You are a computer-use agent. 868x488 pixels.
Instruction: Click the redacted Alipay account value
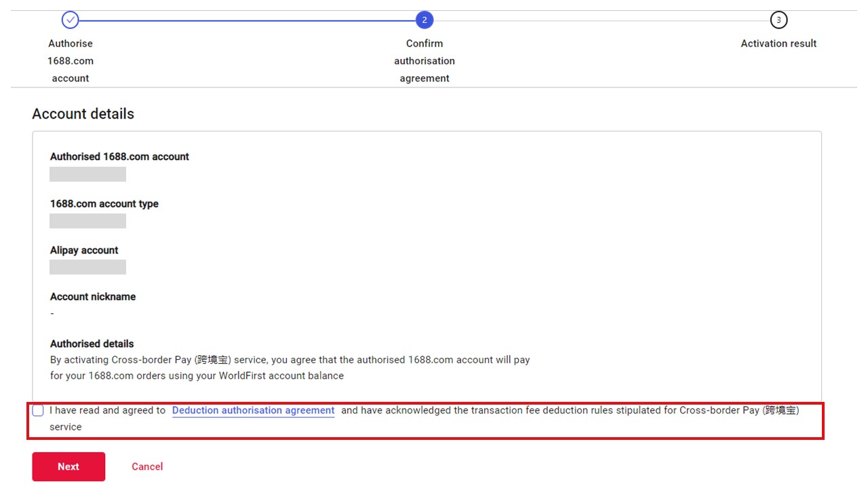[x=88, y=267]
